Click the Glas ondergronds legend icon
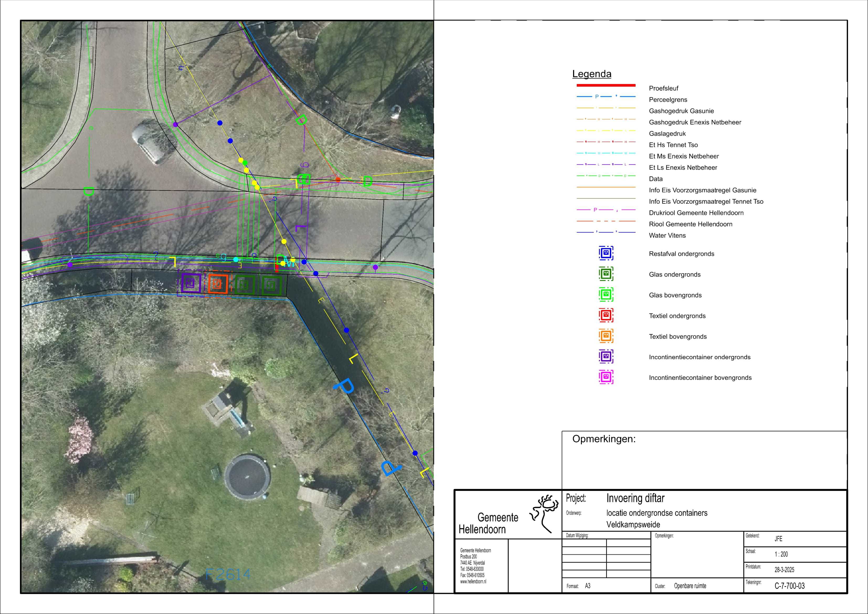868x614 pixels. tap(606, 274)
